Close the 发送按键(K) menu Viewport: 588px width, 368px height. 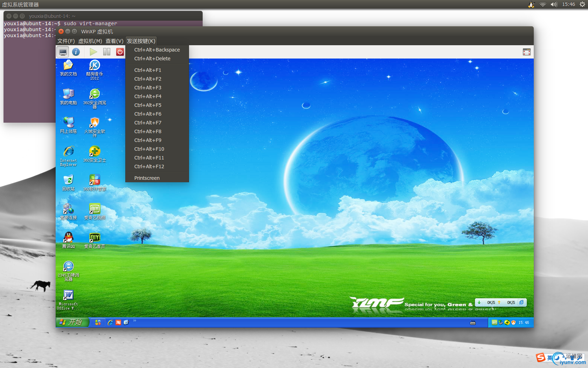tap(141, 41)
